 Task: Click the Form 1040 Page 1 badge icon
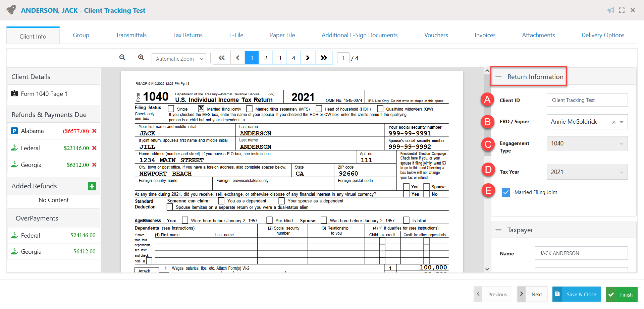point(15,94)
